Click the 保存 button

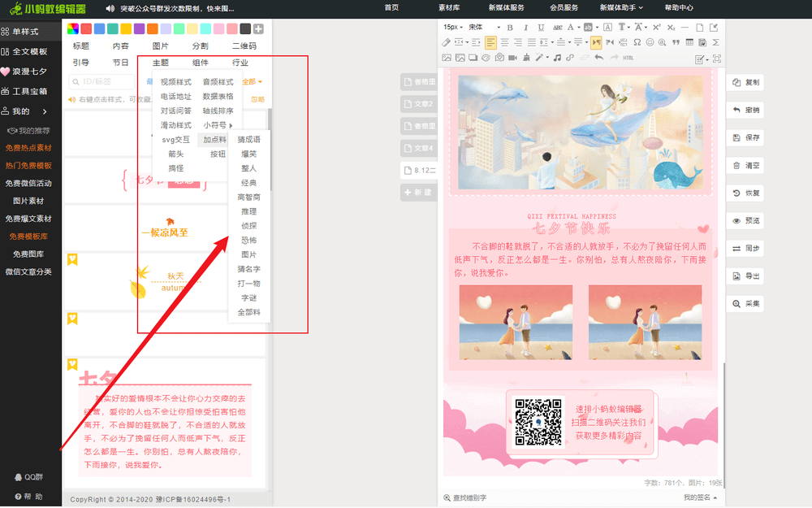(745, 138)
